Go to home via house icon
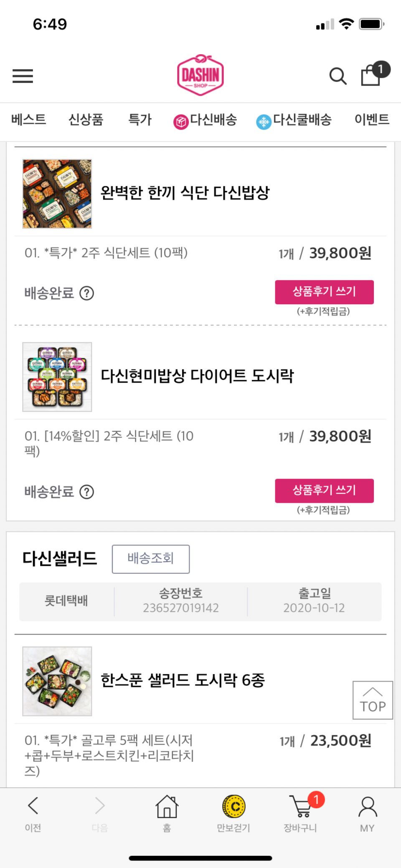This screenshot has height=868, width=401. (x=167, y=813)
